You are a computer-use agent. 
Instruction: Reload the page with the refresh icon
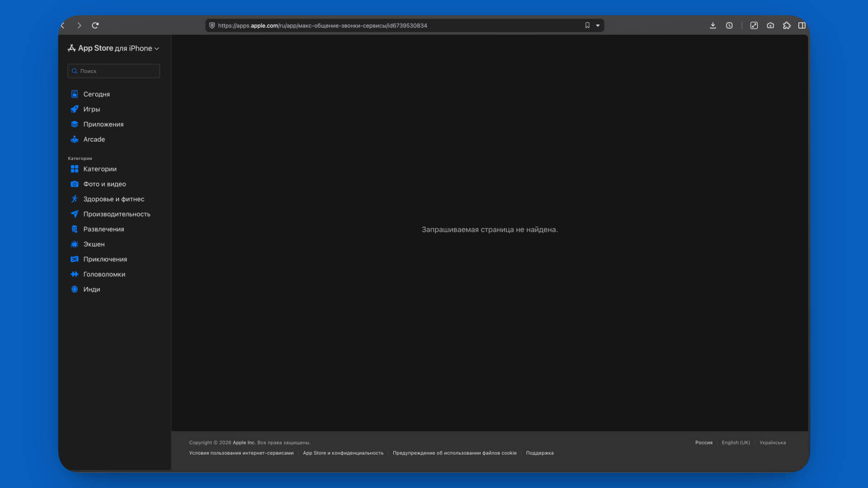tap(95, 26)
